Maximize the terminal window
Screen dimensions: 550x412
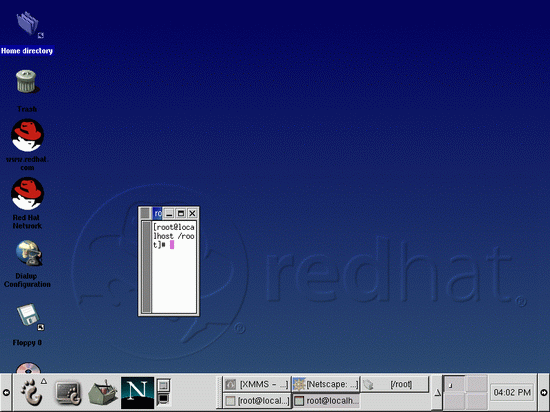click(x=181, y=213)
